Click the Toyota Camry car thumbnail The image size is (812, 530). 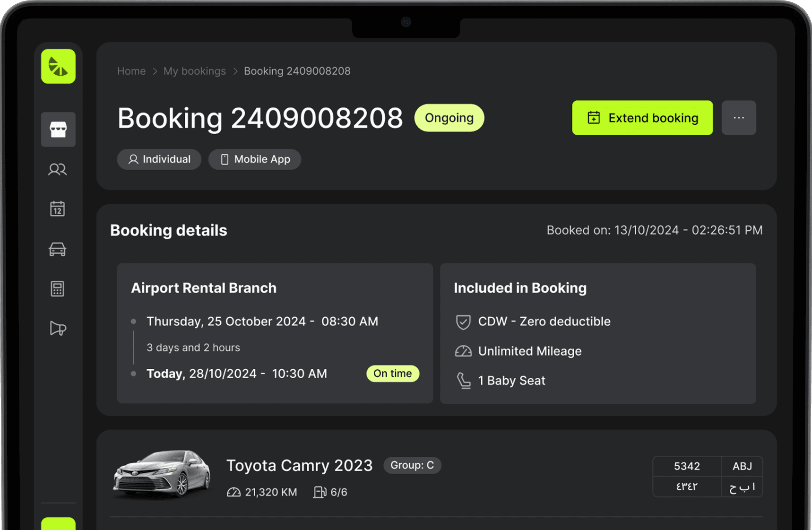tap(162, 474)
